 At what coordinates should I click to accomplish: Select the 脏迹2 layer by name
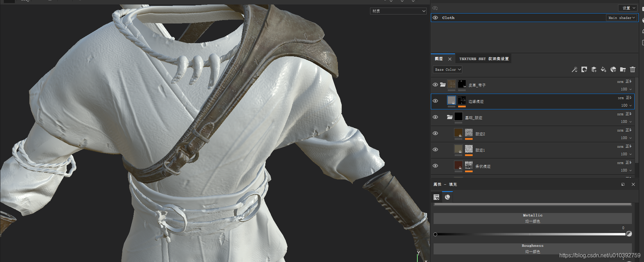[x=480, y=134]
